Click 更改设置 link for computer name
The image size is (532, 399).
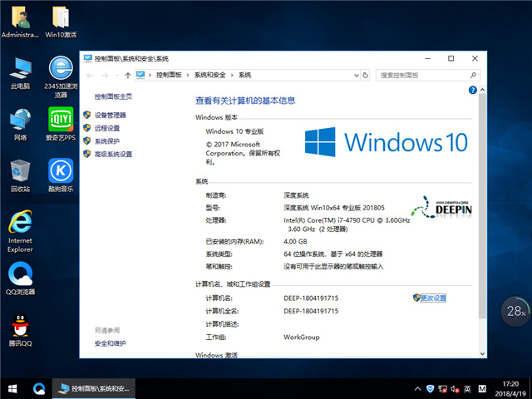[x=433, y=298]
